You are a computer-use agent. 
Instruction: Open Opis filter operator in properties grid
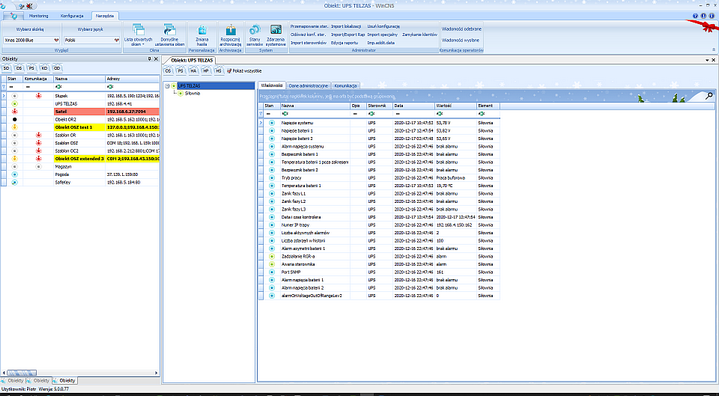[x=355, y=113]
